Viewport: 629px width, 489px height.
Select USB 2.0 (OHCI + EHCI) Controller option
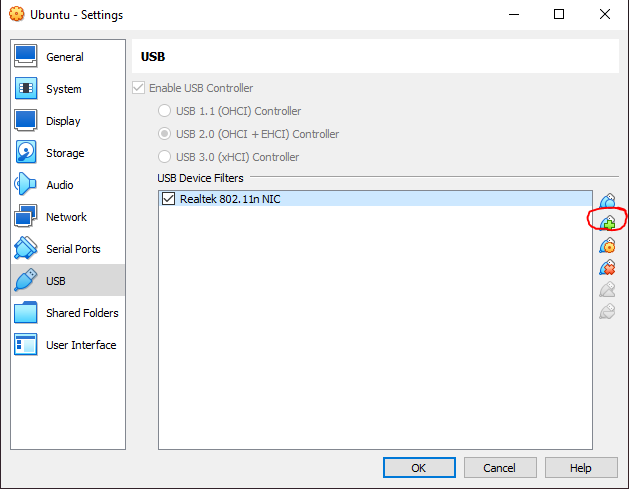point(164,134)
